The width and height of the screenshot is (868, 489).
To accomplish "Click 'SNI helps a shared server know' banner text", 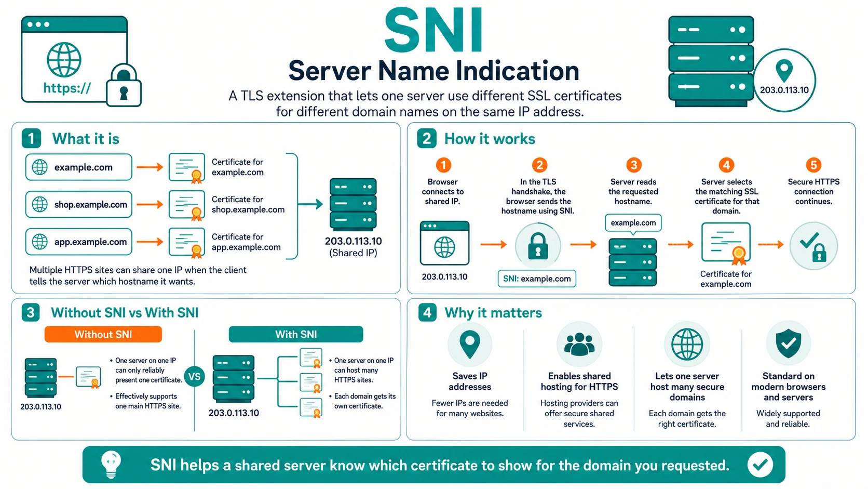I will click(440, 465).
